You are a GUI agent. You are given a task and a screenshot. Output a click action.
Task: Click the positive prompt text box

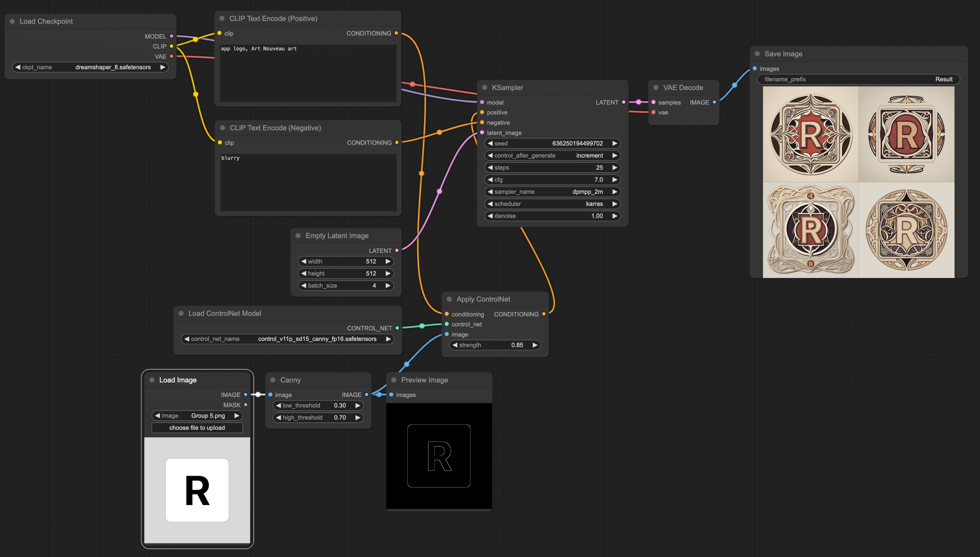point(308,73)
